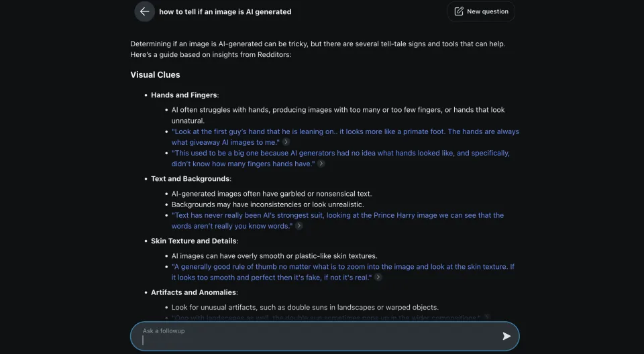644x354 pixels.
Task: Click chevron icon after the double sun quote
Action: pyautogui.click(x=487, y=318)
